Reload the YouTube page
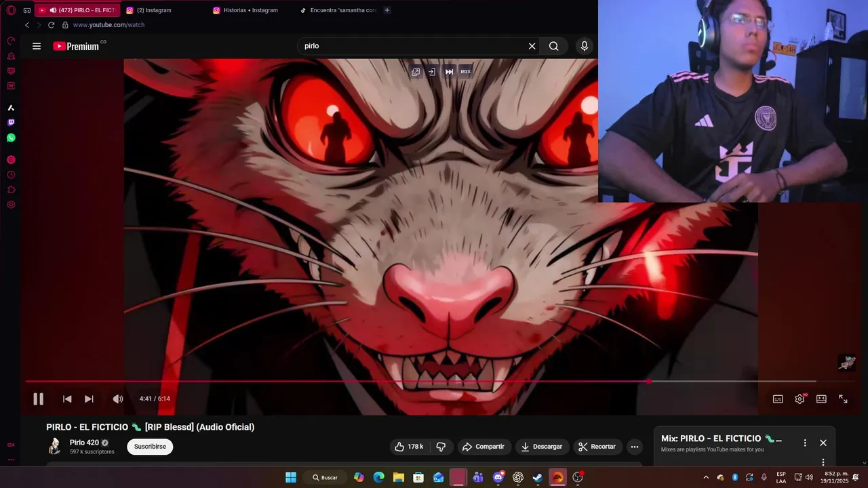The width and height of the screenshot is (868, 488). pyautogui.click(x=51, y=25)
